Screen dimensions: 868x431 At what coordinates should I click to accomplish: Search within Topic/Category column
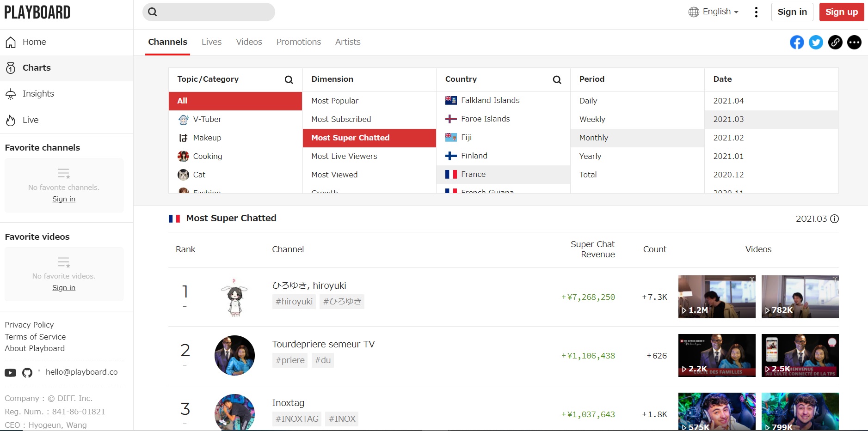[289, 79]
